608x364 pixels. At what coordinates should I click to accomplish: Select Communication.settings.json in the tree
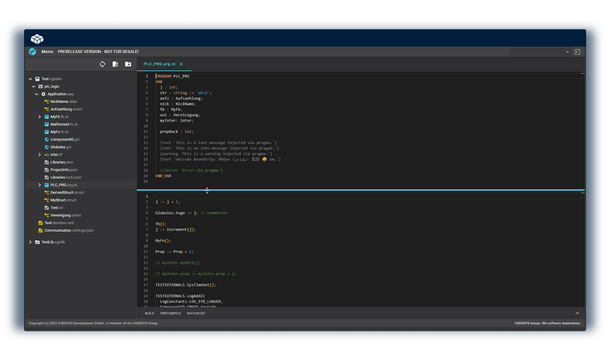pyautogui.click(x=69, y=230)
